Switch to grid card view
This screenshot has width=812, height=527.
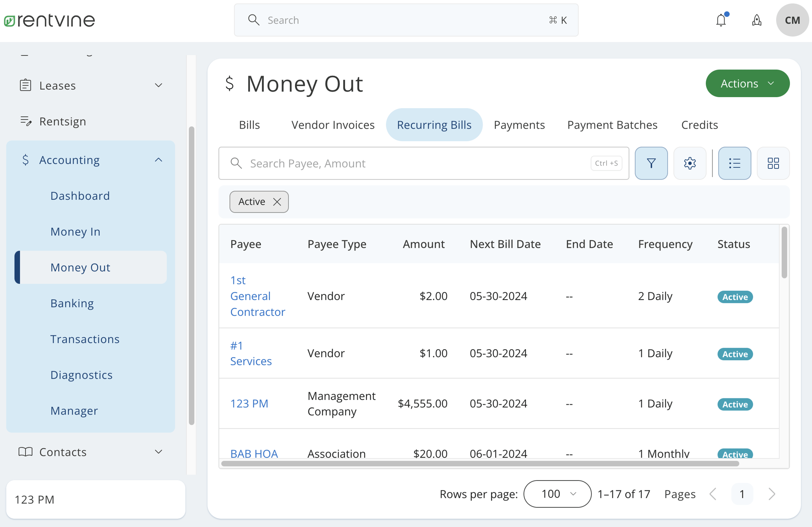tap(773, 163)
